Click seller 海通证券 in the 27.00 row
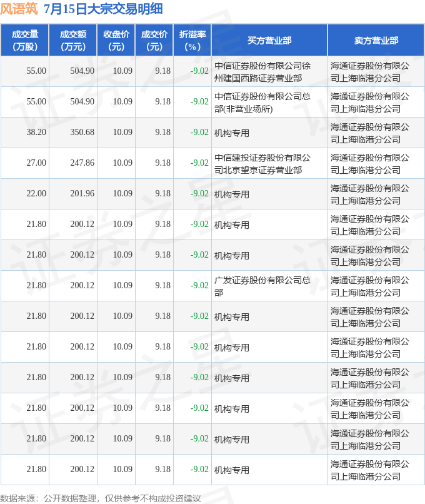This screenshot has height=504, width=425. click(370, 164)
